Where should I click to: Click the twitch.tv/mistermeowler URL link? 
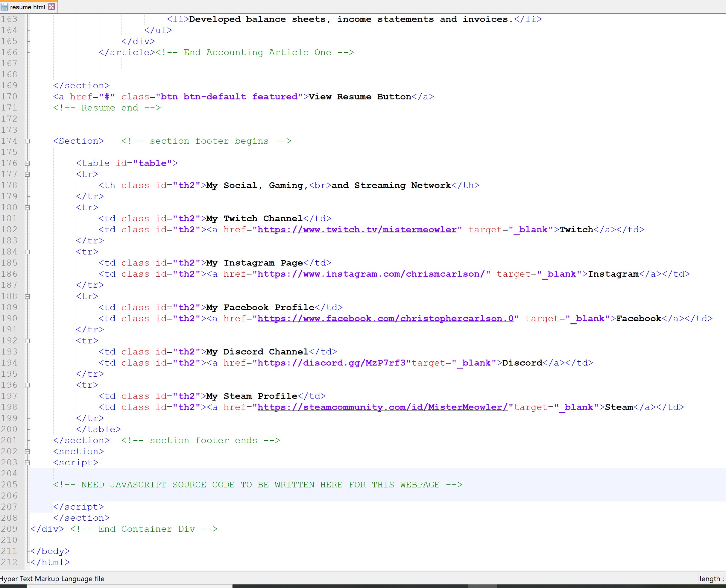click(x=357, y=230)
